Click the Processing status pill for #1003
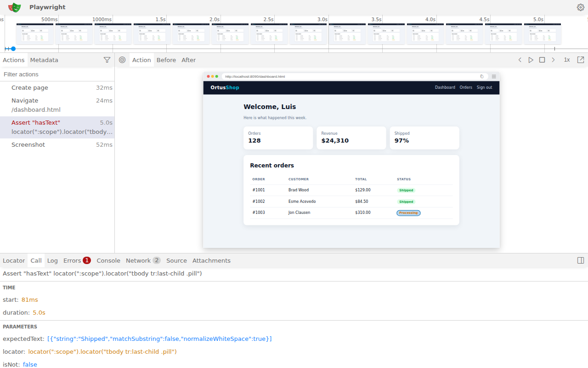 408,213
